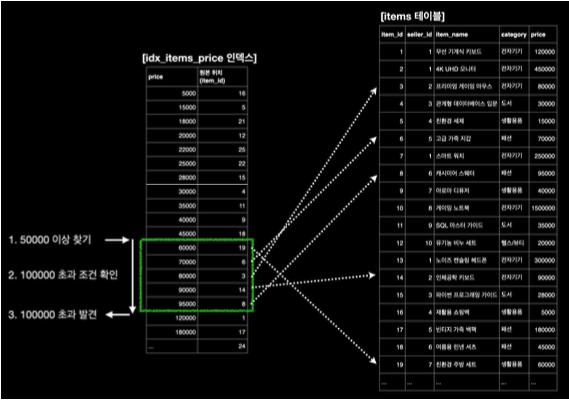The image size is (569, 400).
Task: Click the '아로마 디퓨저' item name
Action: [x=453, y=191]
